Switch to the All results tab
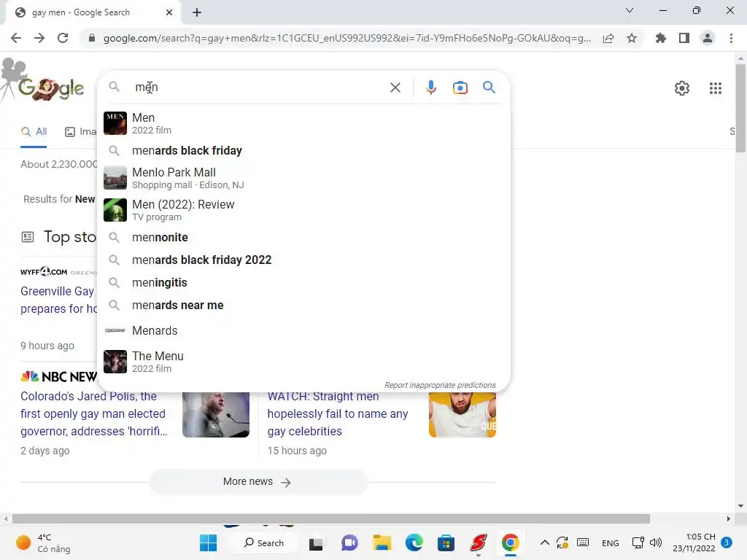The width and height of the screenshot is (747, 560). point(34,132)
